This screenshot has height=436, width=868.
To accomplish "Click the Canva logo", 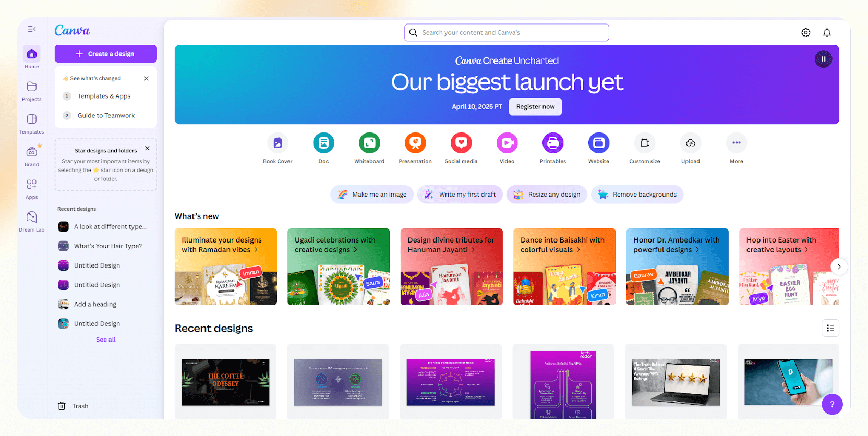I will pos(72,30).
